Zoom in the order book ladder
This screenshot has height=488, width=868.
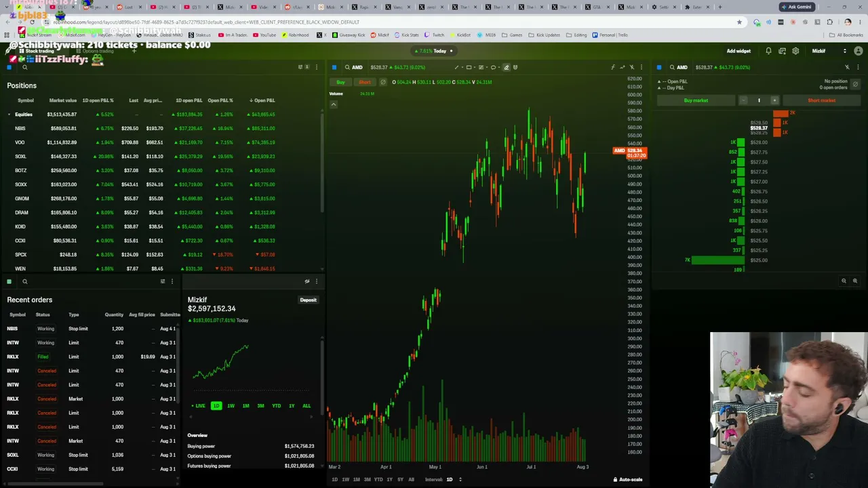point(854,281)
